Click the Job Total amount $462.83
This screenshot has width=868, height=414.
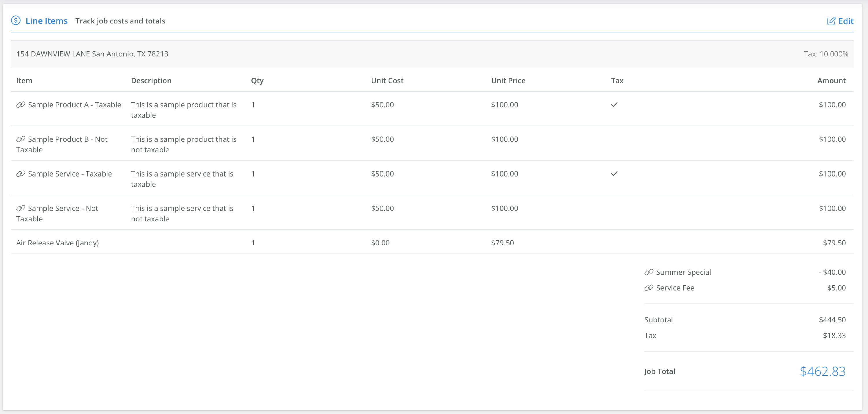pyautogui.click(x=822, y=371)
